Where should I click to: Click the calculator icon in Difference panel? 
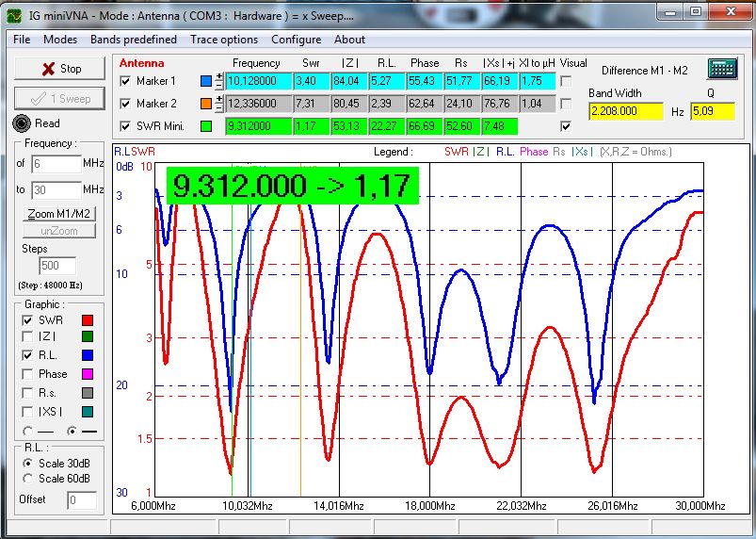722,70
